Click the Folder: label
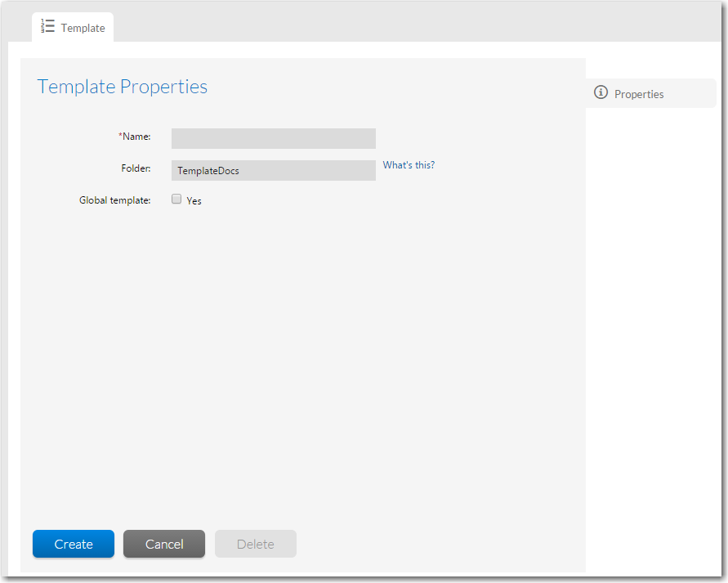 click(x=136, y=168)
